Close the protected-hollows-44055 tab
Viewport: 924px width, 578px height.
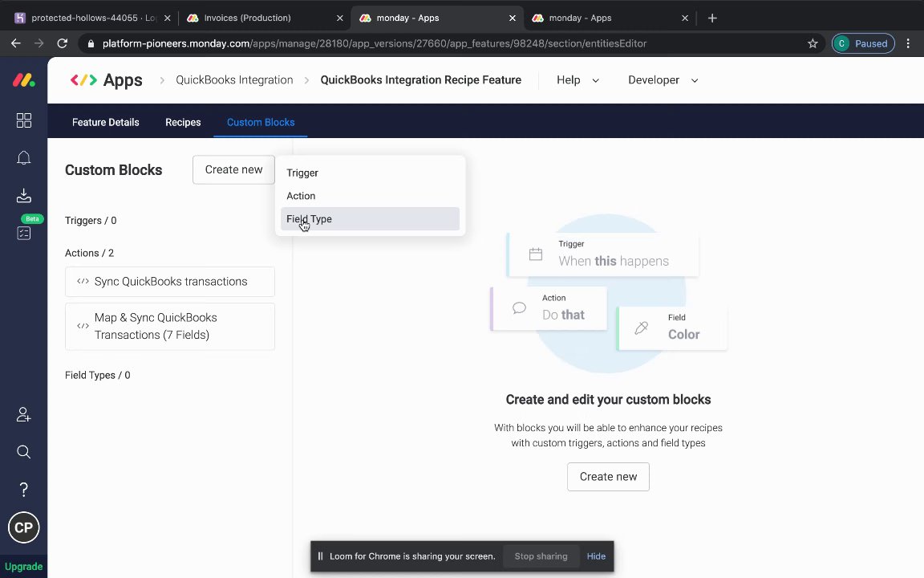168,18
